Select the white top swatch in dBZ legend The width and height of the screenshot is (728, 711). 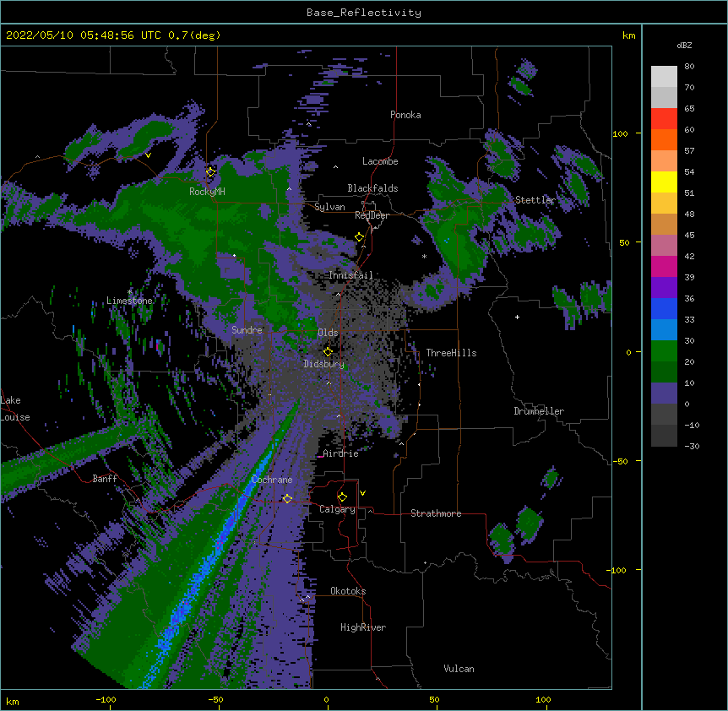[x=664, y=76]
